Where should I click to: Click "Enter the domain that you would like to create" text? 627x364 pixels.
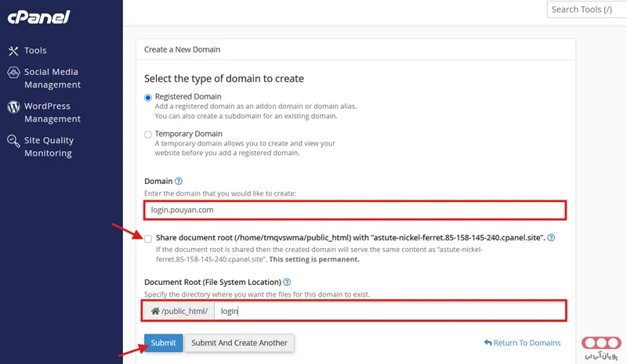click(x=220, y=193)
